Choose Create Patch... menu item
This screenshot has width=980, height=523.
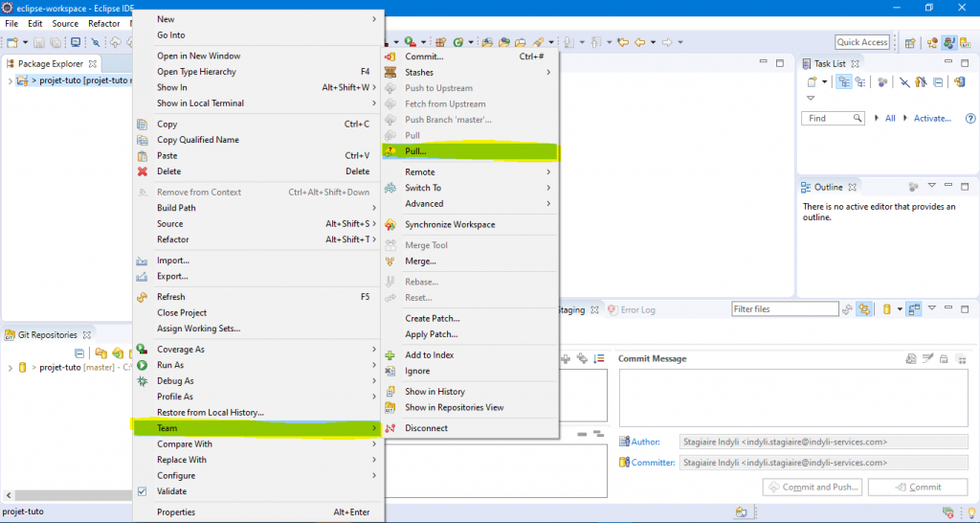tap(470, 318)
